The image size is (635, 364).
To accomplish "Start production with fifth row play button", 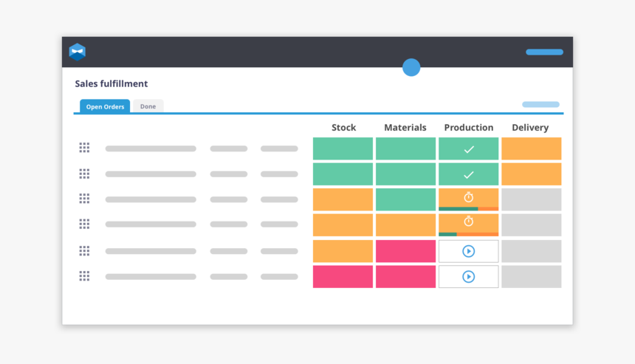I will tap(468, 251).
